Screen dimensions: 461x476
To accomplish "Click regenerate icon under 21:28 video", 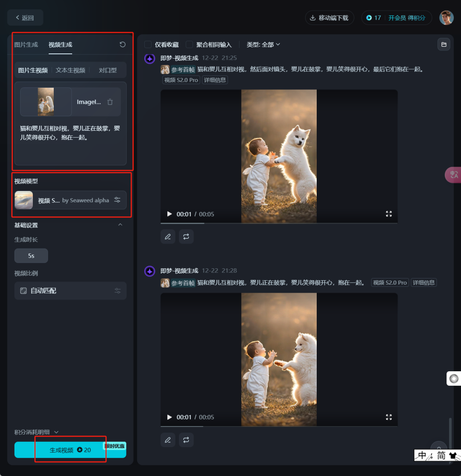I will (x=186, y=440).
